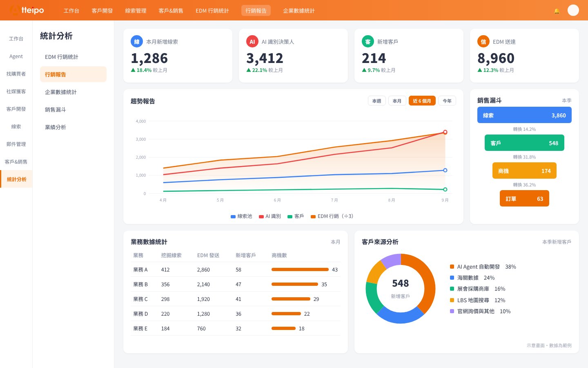588x368 pixels.
Task: Select the 本週 time range option
Action: (x=377, y=101)
